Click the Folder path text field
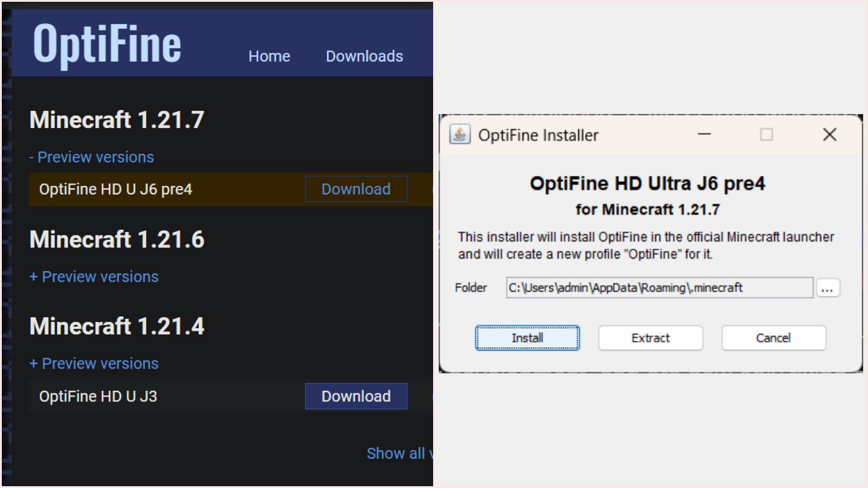 [659, 288]
